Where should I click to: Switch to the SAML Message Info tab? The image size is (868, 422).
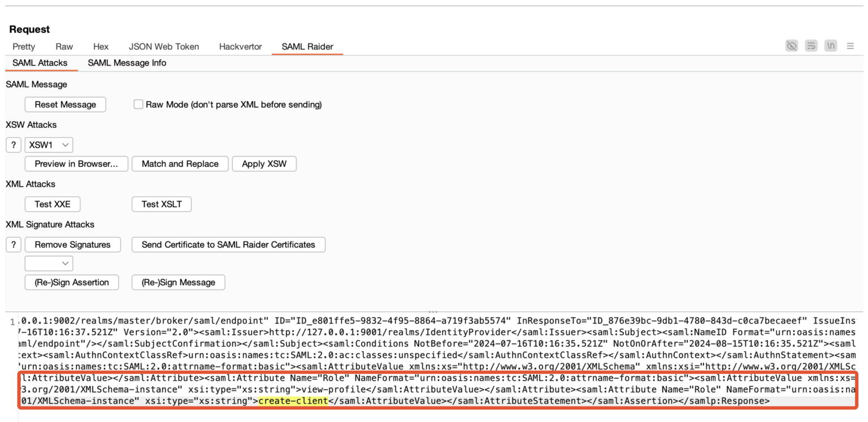(127, 63)
